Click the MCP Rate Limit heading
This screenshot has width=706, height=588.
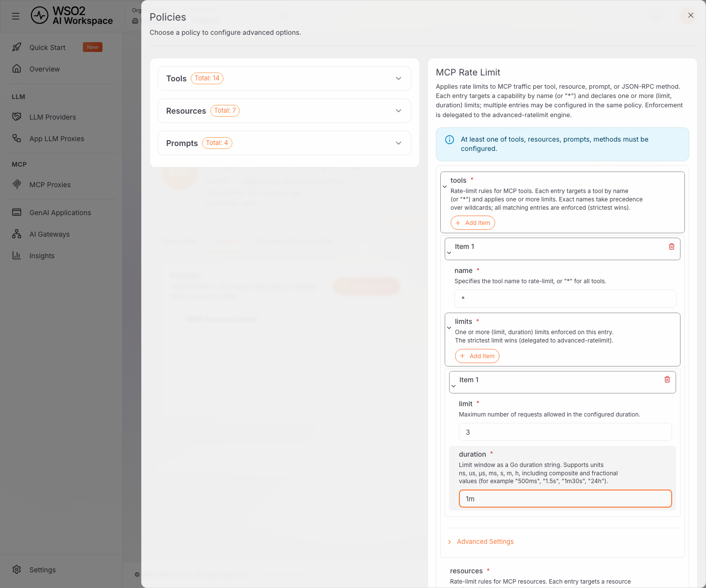(468, 73)
